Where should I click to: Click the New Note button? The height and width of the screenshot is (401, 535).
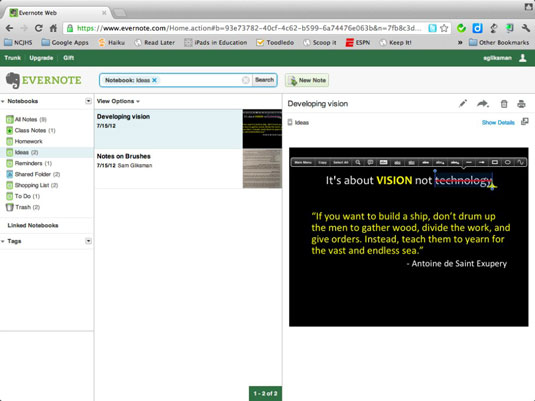[x=307, y=80]
